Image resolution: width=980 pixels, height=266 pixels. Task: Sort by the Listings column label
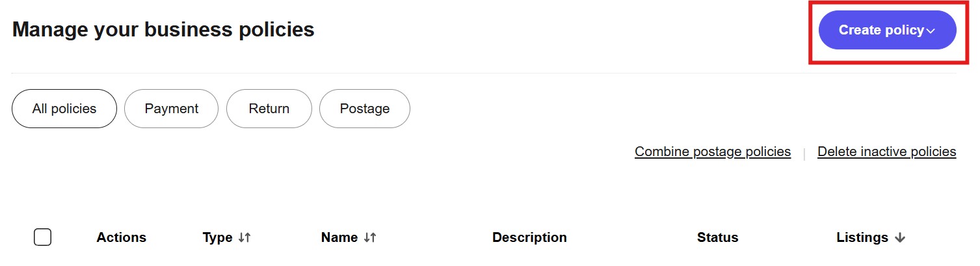tap(862, 237)
